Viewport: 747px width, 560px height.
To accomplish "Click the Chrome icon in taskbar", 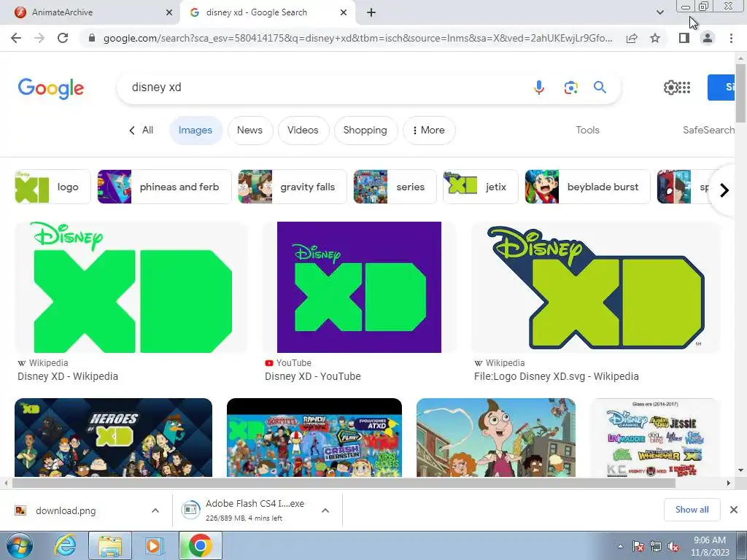I will [x=200, y=545].
